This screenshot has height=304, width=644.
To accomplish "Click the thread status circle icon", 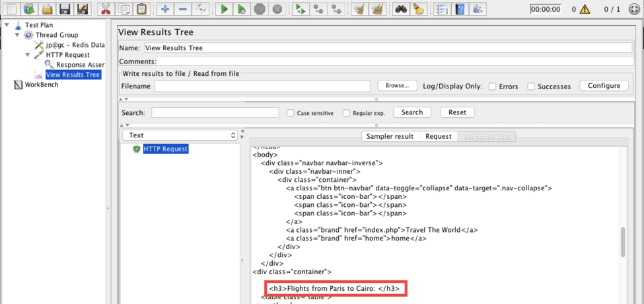I will pos(635,9).
